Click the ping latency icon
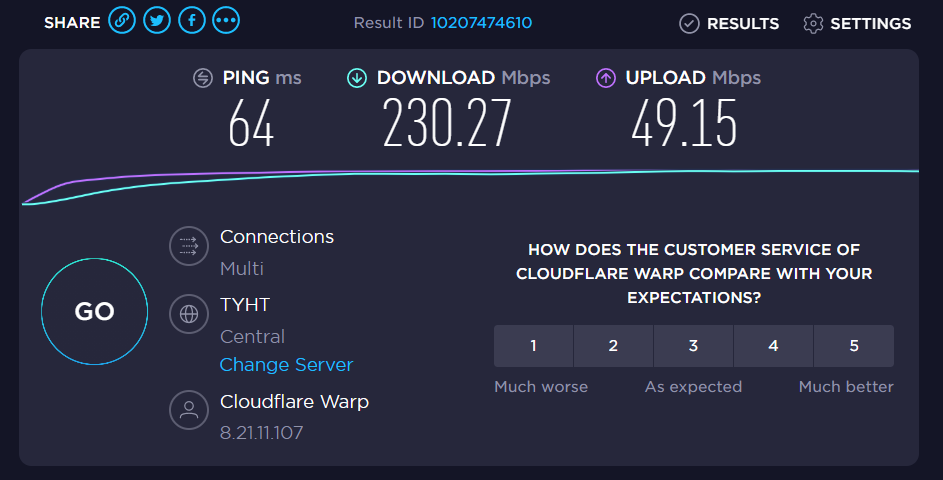943x480 pixels. click(x=203, y=78)
